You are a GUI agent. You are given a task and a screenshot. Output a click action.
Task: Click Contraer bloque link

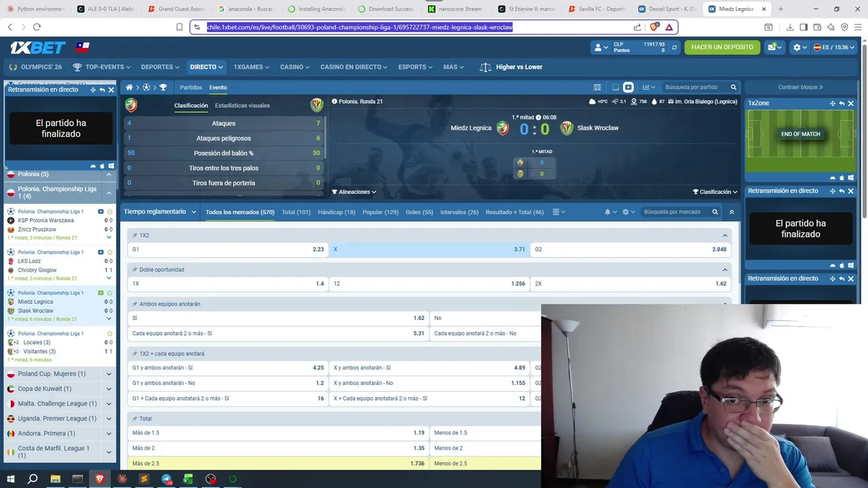click(x=800, y=87)
